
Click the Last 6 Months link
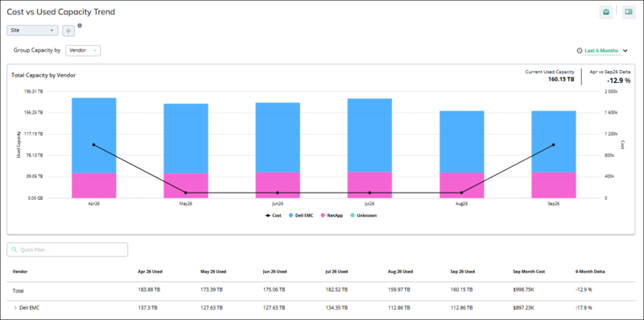click(601, 51)
